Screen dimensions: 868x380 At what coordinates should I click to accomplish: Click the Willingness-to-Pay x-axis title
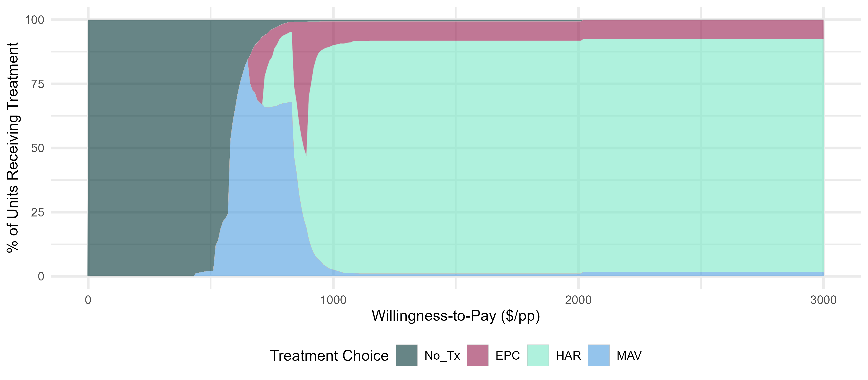[x=456, y=316]
